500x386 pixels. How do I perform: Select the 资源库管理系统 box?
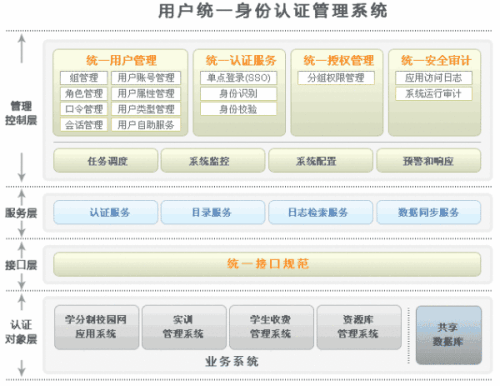click(359, 327)
